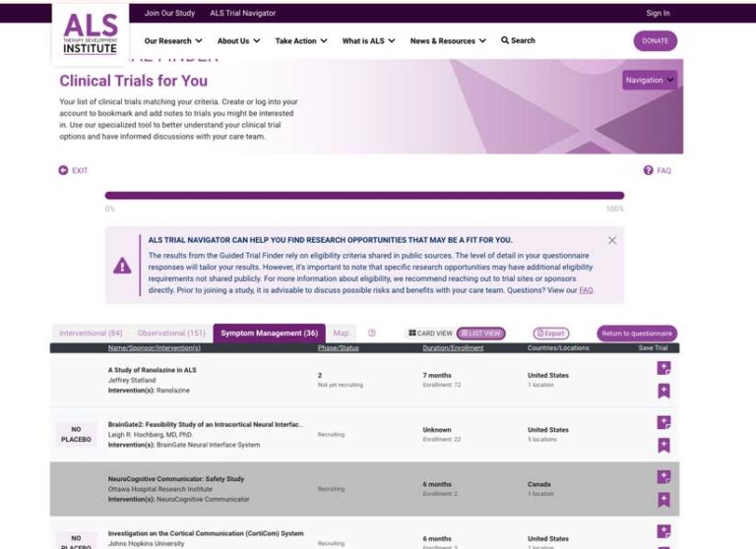This screenshot has height=549, width=756.
Task: Click the Export button
Action: click(550, 334)
